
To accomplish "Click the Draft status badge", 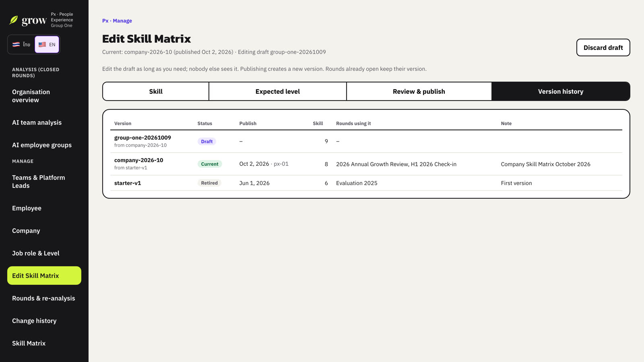I will (207, 141).
